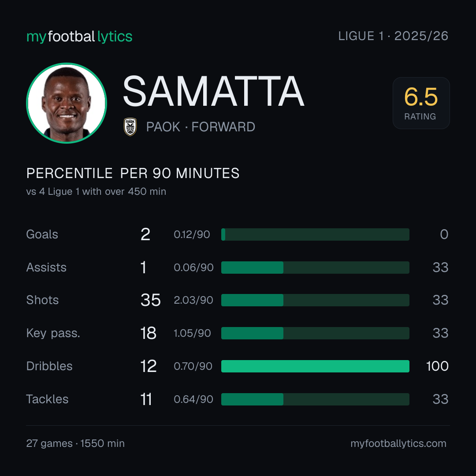Click the Goals percentile bar
Viewport: 476px width, 476px height.
tap(315, 234)
